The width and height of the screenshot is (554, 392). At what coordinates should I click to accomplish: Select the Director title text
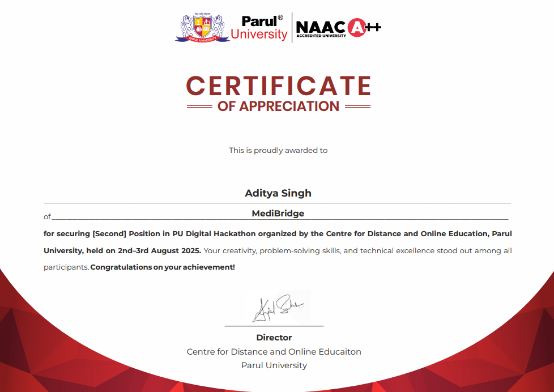point(274,337)
